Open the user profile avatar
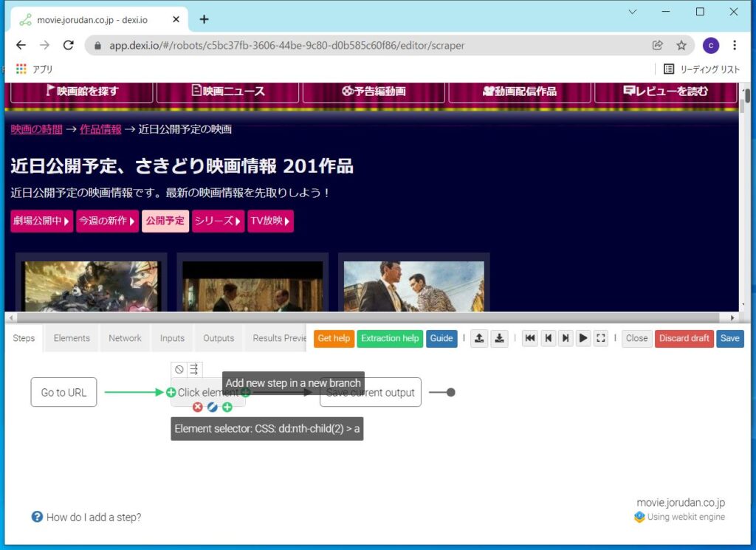Viewport: 756px width, 550px height. pyautogui.click(x=711, y=45)
